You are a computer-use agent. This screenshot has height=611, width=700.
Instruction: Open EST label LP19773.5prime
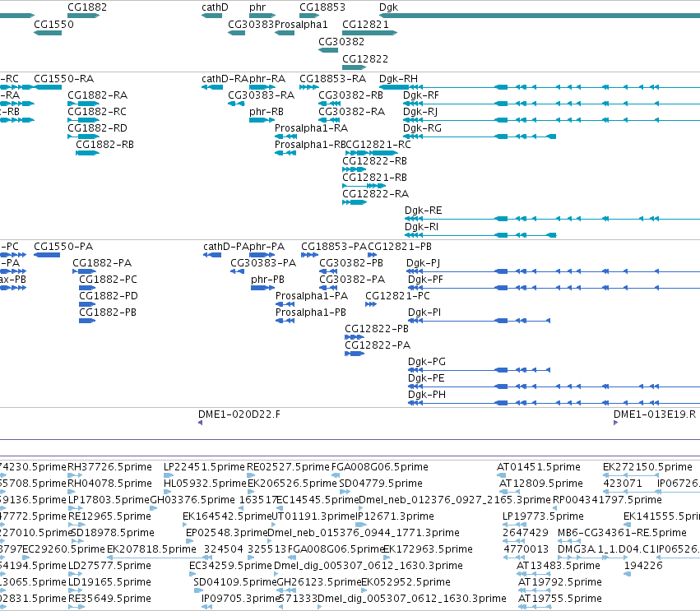pyautogui.click(x=544, y=516)
